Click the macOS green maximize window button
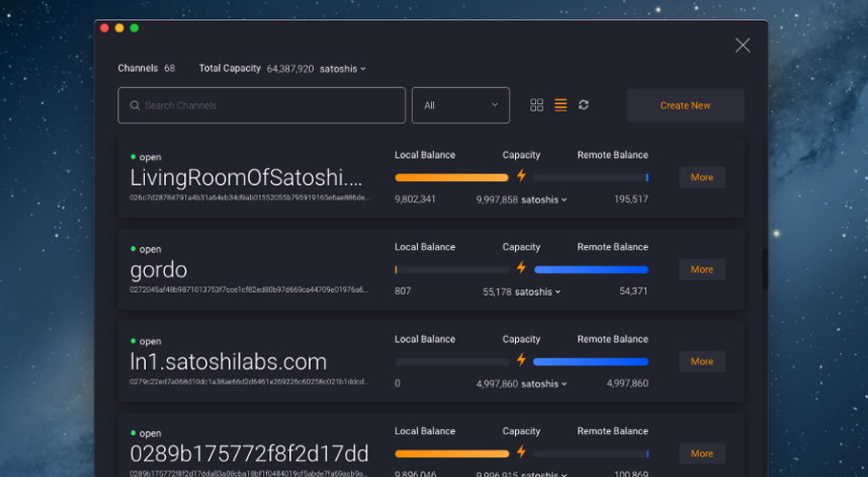Screen dimensions: 868x477 point(134,28)
